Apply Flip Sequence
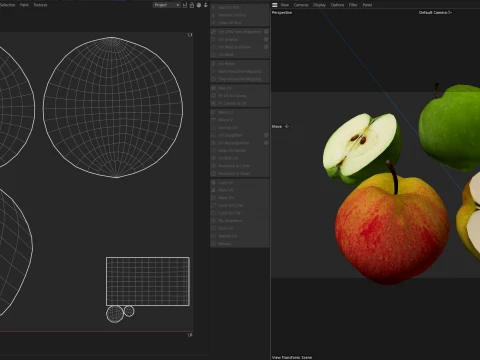 [239, 221]
